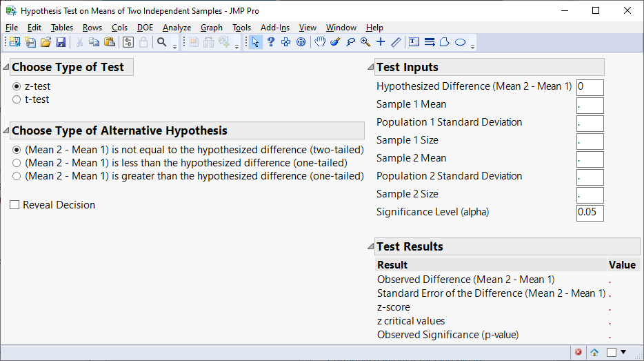Open the Graph menu

[x=211, y=28]
